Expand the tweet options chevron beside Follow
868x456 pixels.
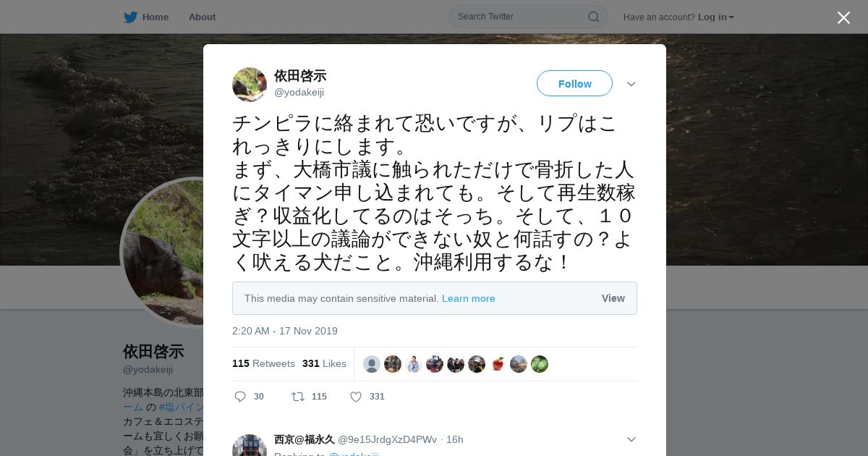tap(631, 84)
